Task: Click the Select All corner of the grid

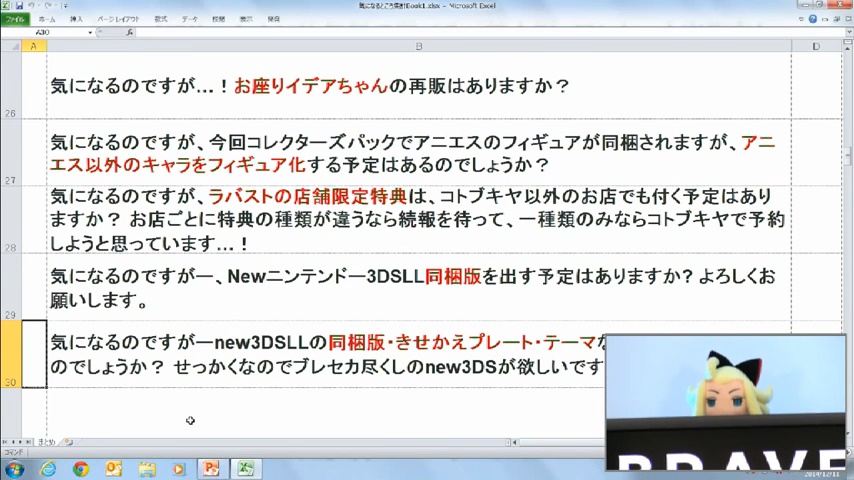Action: click(11, 46)
